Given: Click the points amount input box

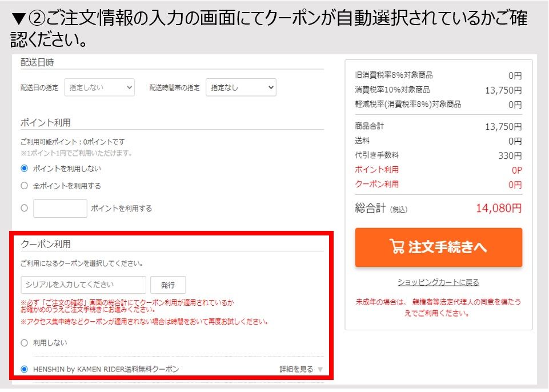Looking at the screenshot, I should click(60, 209).
